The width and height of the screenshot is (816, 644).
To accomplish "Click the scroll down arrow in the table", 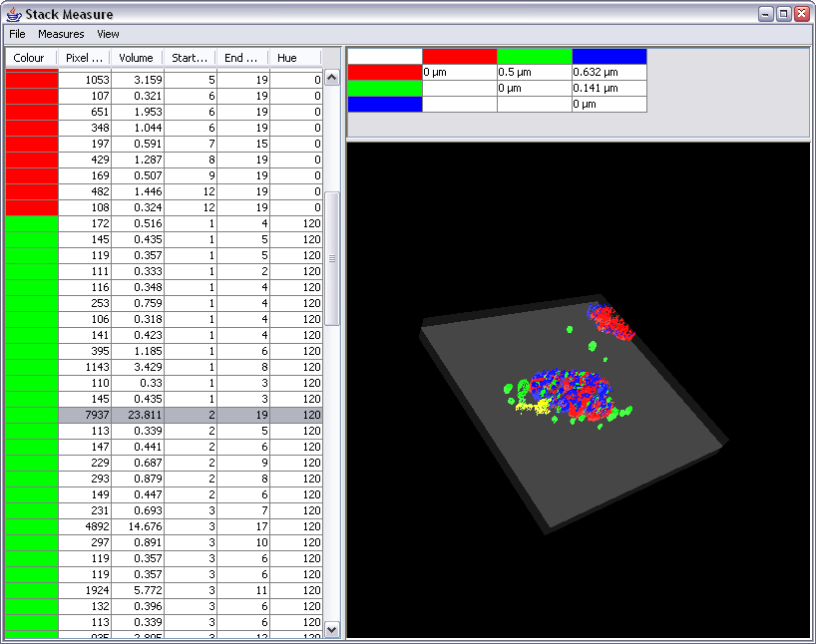I will pos(331,629).
